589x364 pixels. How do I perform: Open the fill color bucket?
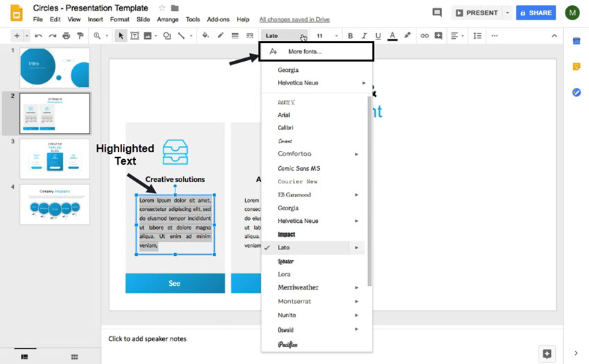click(206, 35)
